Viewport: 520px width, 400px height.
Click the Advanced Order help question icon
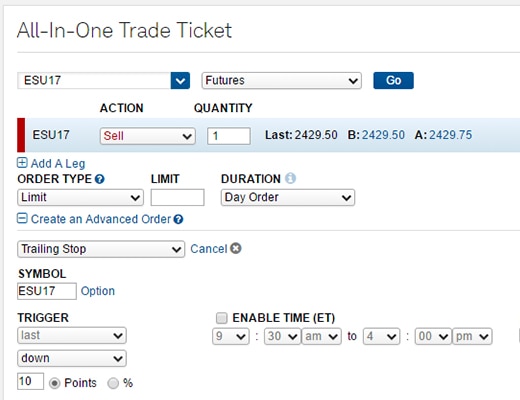(x=179, y=219)
